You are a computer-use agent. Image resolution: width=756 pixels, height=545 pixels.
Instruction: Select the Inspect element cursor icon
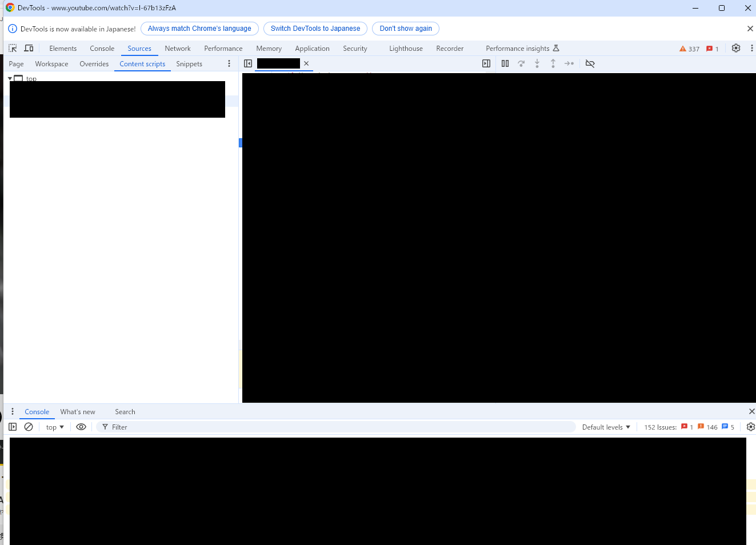coord(12,48)
